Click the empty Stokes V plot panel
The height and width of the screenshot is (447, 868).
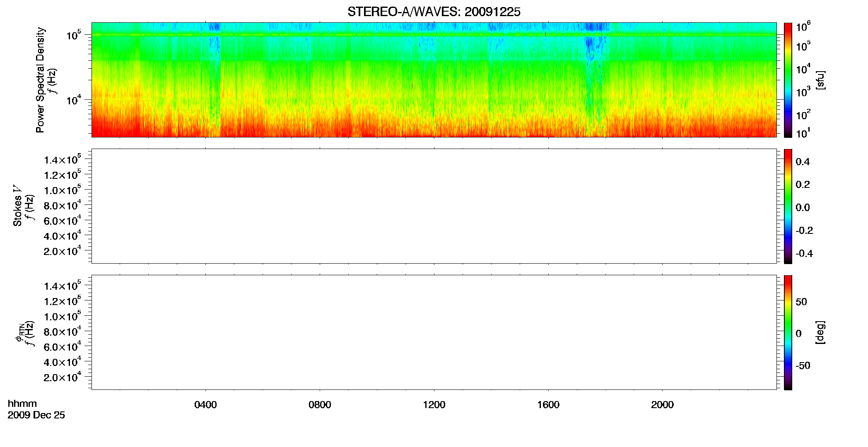(434, 206)
